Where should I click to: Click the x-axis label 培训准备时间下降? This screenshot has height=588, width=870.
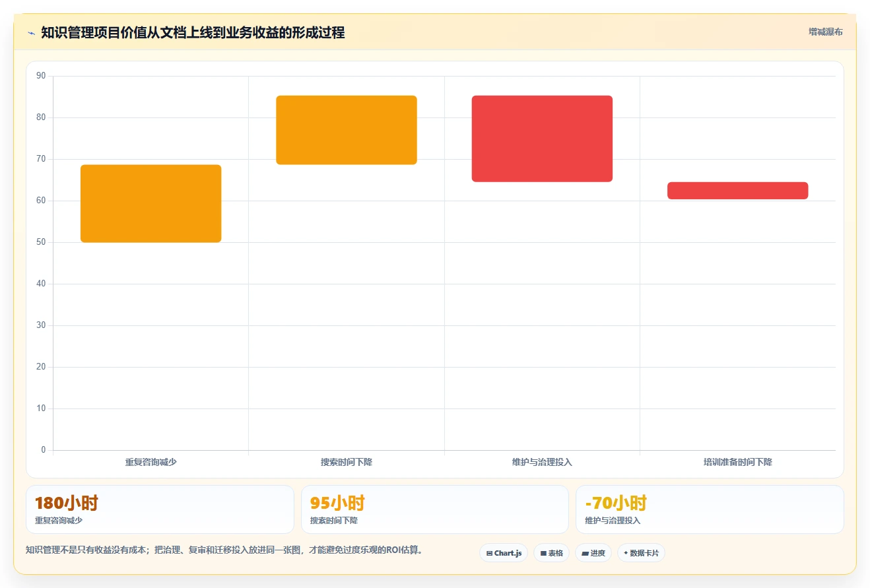(737, 462)
